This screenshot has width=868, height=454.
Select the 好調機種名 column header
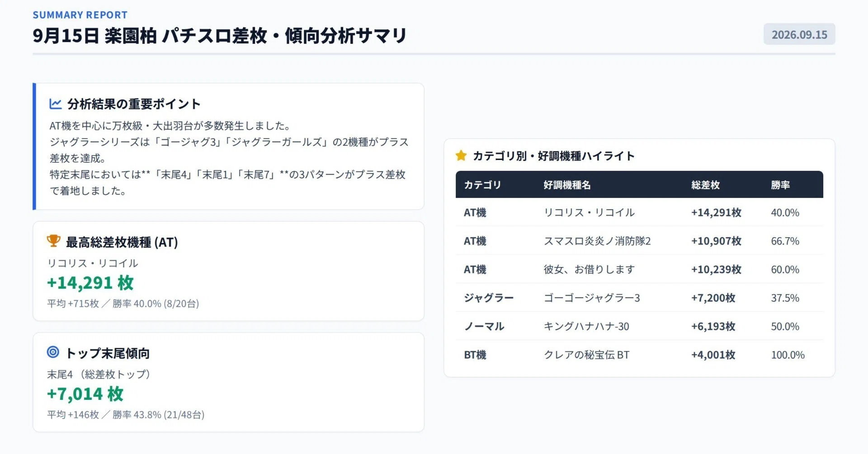[567, 185]
